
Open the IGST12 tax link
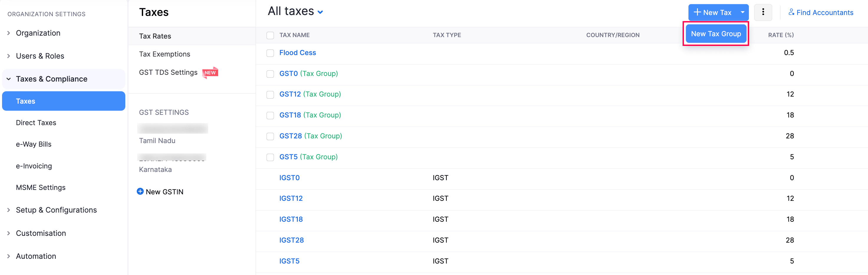pos(291,198)
